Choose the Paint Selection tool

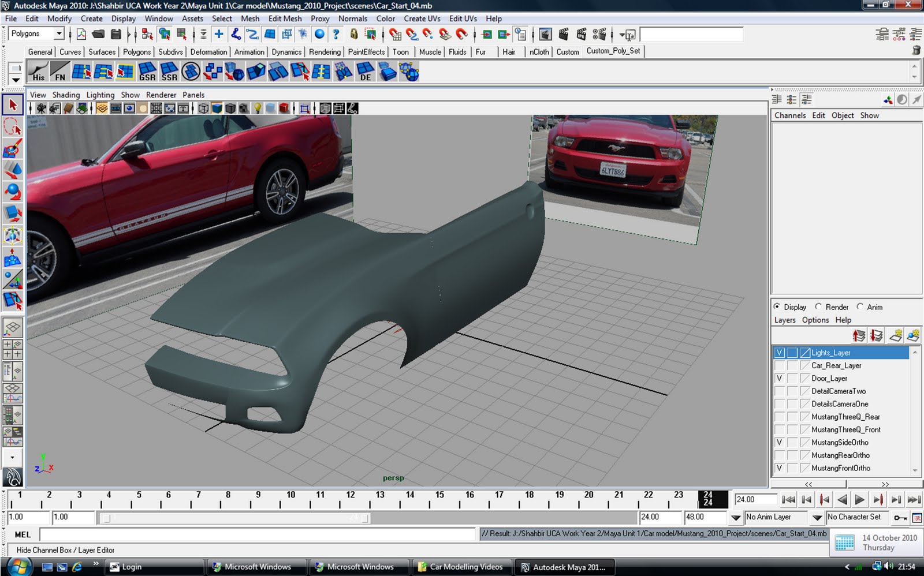tap(13, 148)
